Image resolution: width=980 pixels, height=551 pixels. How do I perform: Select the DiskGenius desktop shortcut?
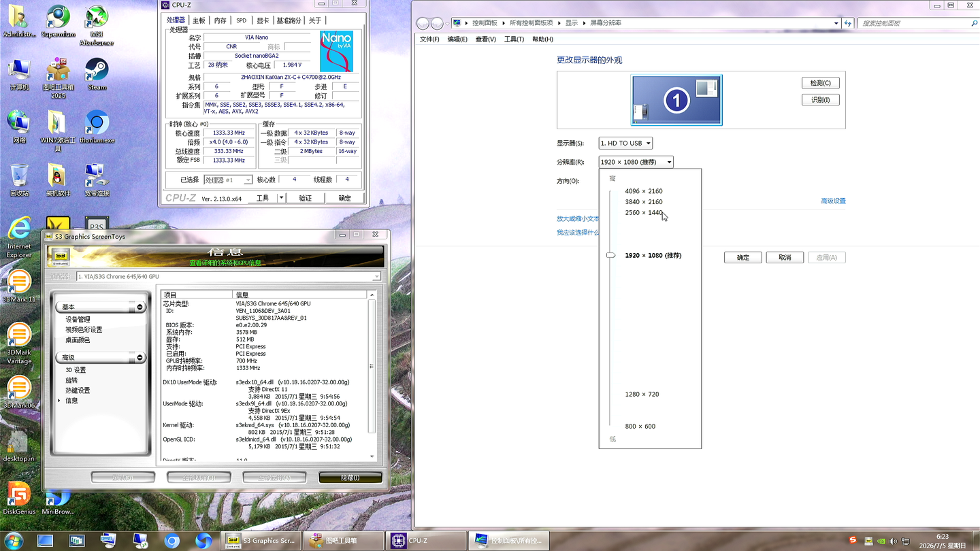pos(18,499)
